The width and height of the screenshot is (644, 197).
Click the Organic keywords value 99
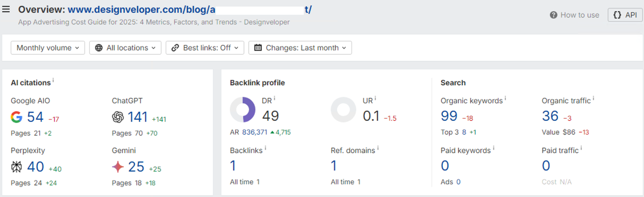449,116
